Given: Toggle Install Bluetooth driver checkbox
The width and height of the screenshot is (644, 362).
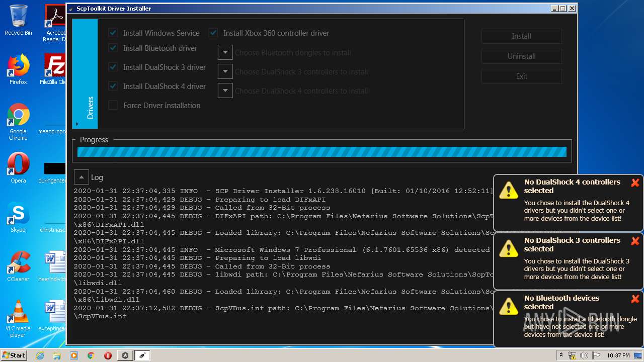Looking at the screenshot, I should [113, 48].
